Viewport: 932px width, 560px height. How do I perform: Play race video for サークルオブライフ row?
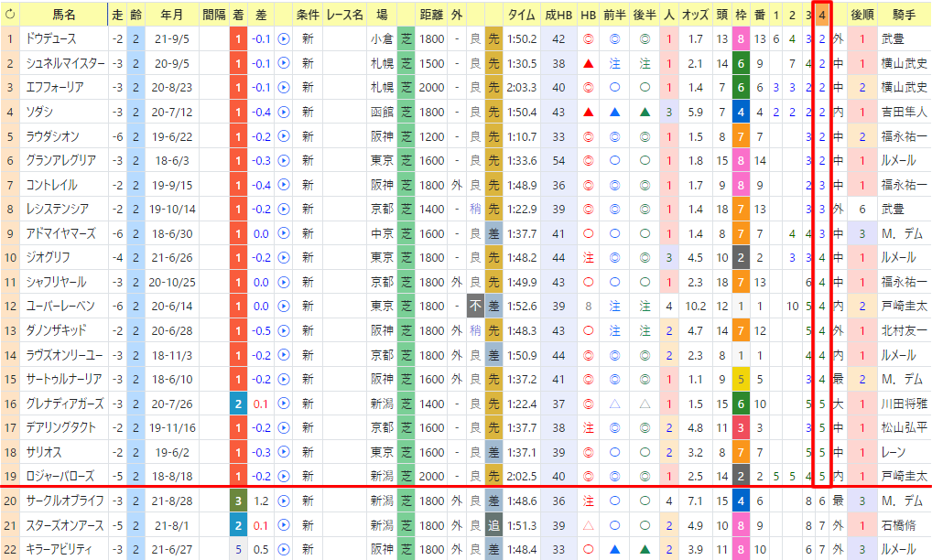(284, 501)
